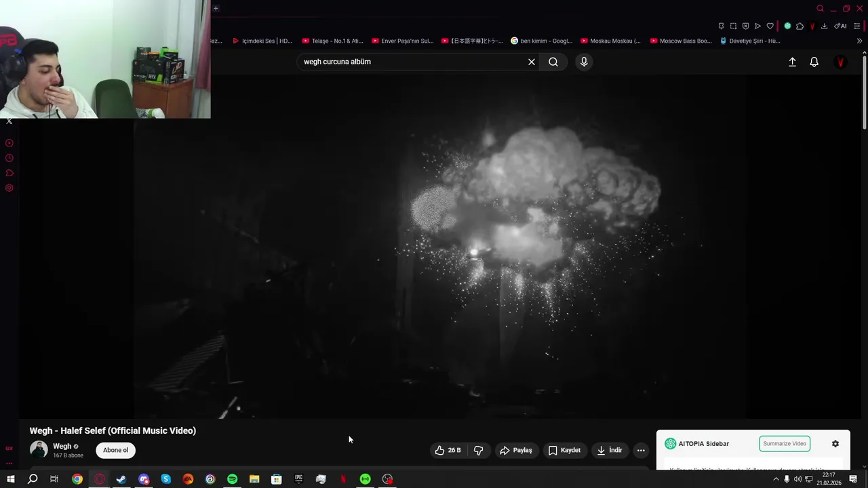Start voice search with microphone icon
The height and width of the screenshot is (488, 868).
tap(584, 62)
